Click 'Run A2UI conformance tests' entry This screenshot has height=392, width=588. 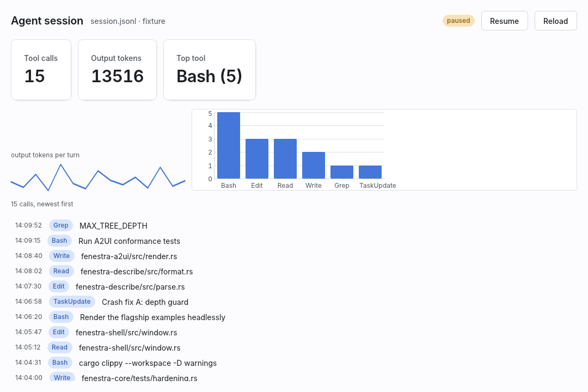129,241
